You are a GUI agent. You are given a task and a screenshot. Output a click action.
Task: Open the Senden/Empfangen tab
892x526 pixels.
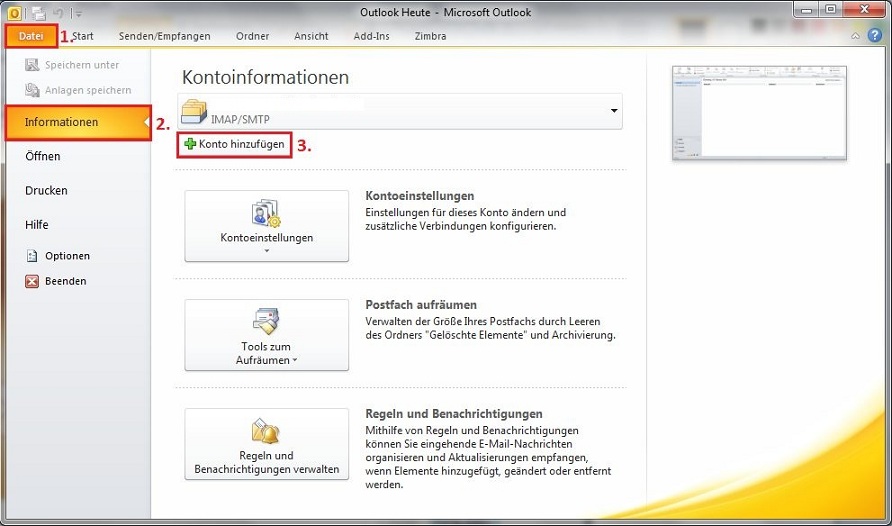click(x=164, y=36)
